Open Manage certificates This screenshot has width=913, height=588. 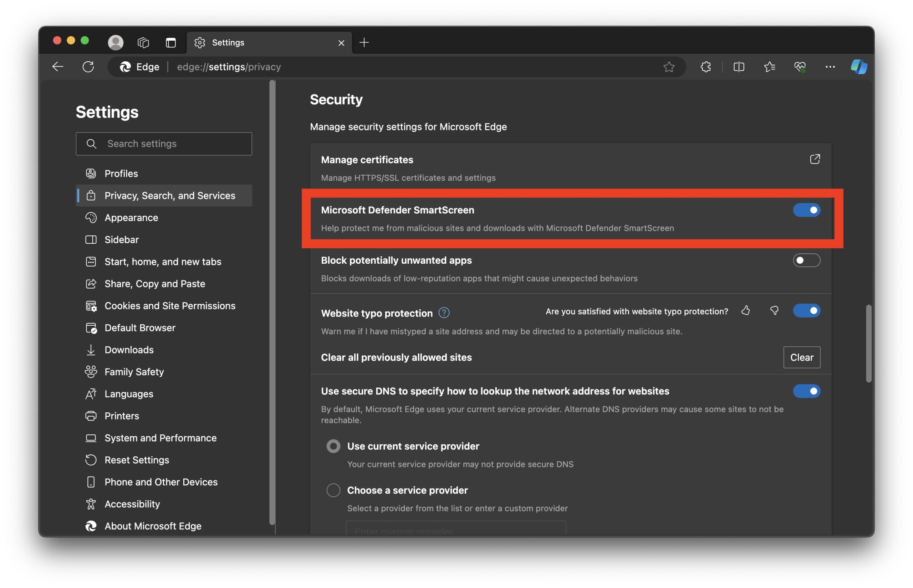pyautogui.click(x=815, y=159)
